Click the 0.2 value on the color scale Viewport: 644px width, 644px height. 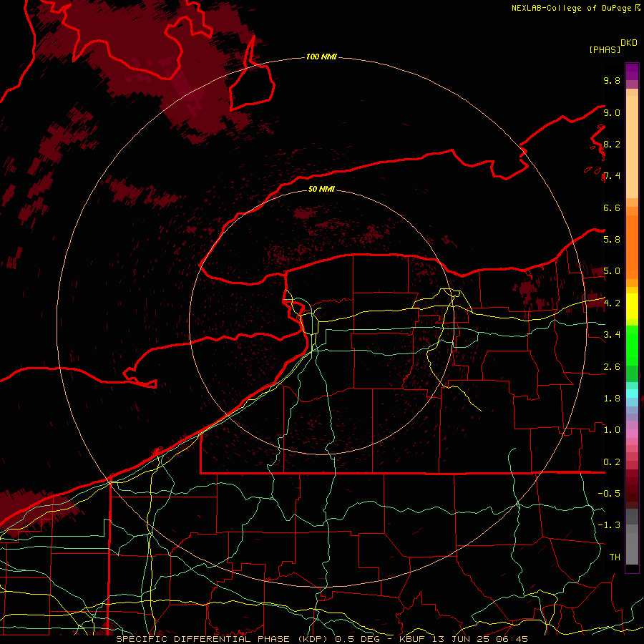pos(612,462)
